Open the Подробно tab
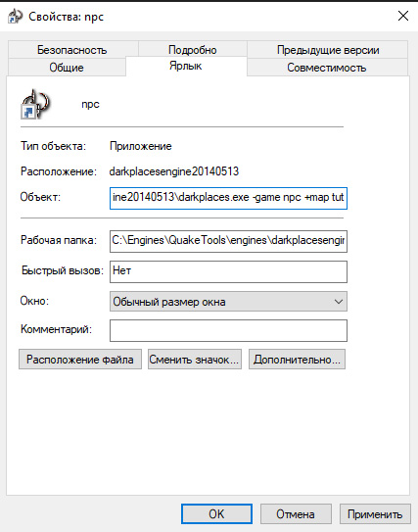This screenshot has width=418, height=532. coord(193,50)
